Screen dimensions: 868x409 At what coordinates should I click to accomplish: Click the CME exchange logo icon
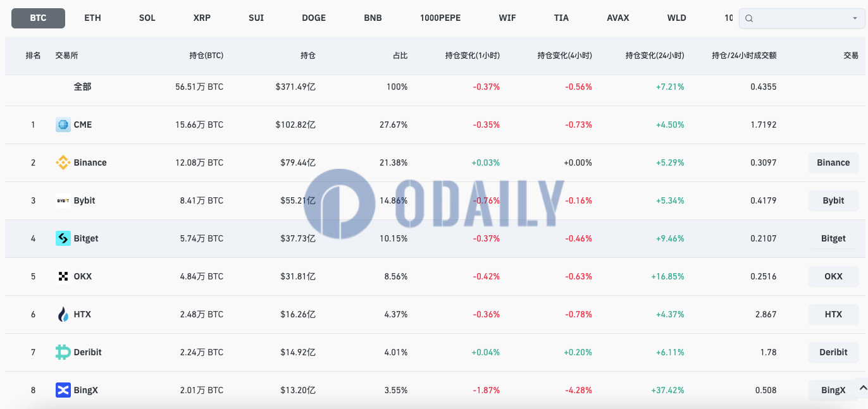tap(63, 125)
